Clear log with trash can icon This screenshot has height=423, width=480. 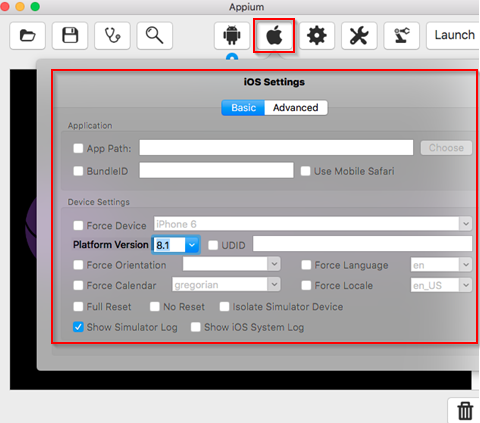[465, 411]
